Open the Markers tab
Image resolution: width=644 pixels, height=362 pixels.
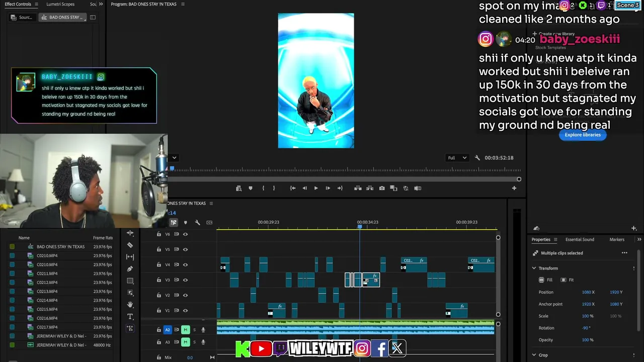[x=617, y=239]
